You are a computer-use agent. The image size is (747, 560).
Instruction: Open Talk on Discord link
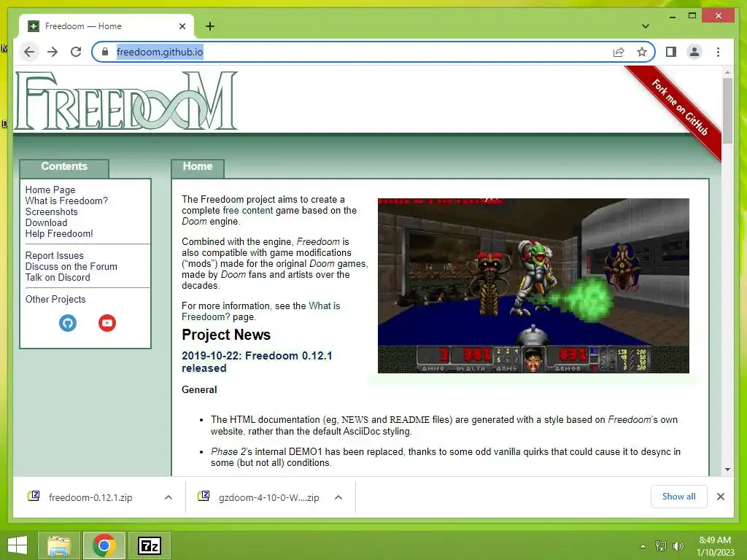(x=58, y=278)
